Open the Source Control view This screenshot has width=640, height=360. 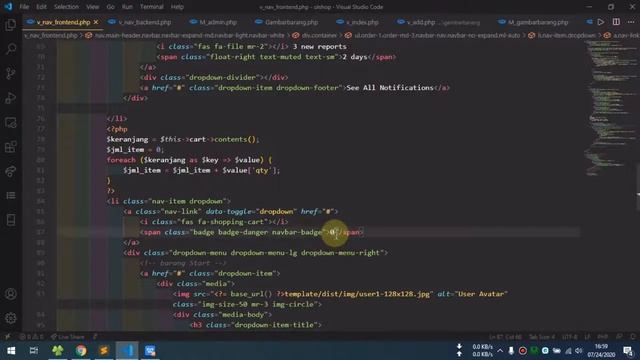(11, 73)
